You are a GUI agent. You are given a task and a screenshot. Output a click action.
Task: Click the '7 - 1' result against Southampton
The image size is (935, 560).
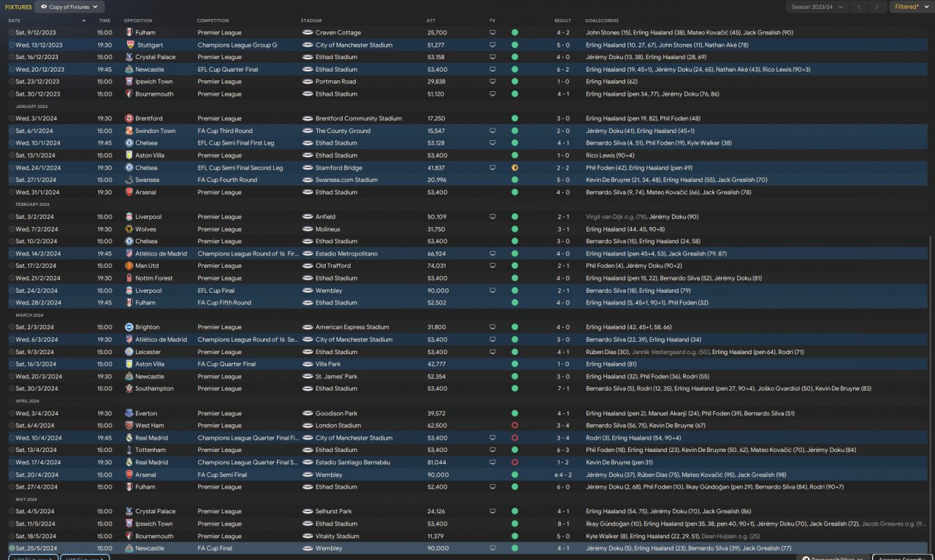click(x=562, y=388)
